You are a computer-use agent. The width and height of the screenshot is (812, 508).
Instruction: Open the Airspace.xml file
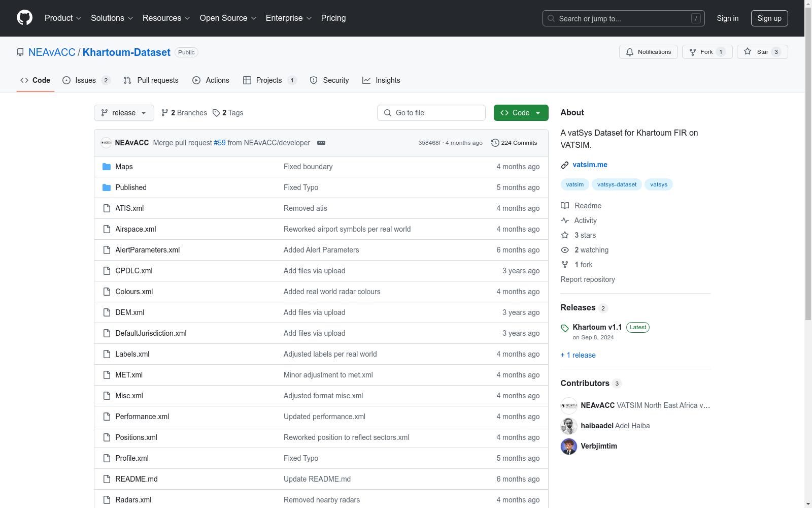pyautogui.click(x=136, y=229)
